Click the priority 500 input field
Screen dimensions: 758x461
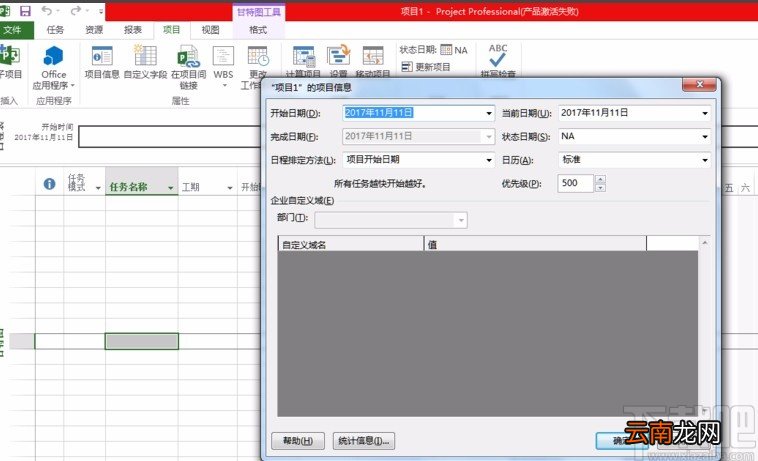coord(575,183)
